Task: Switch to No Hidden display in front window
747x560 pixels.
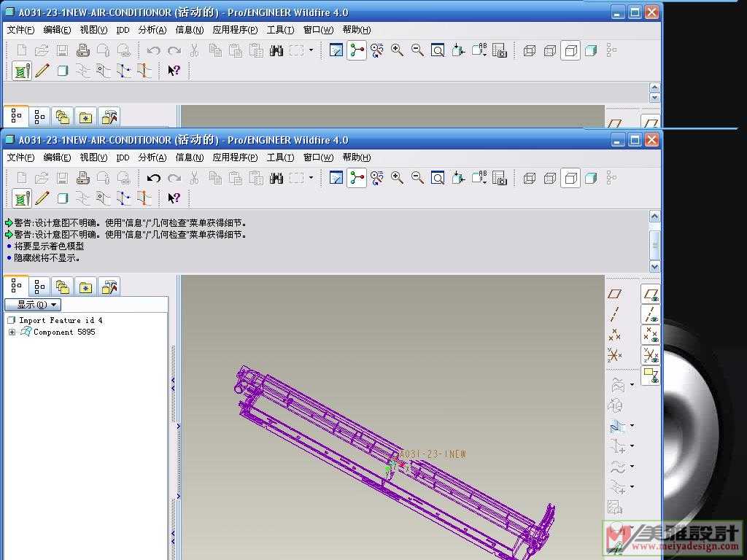Action: [x=570, y=178]
